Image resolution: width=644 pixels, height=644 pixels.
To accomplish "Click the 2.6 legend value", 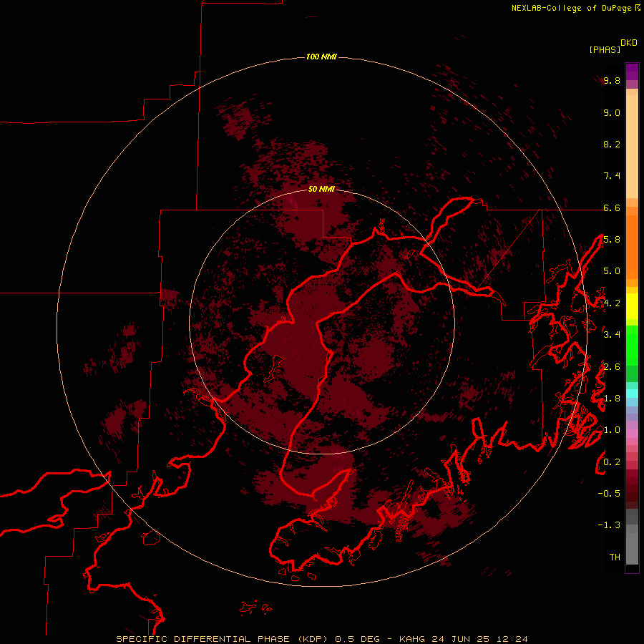I will (612, 367).
